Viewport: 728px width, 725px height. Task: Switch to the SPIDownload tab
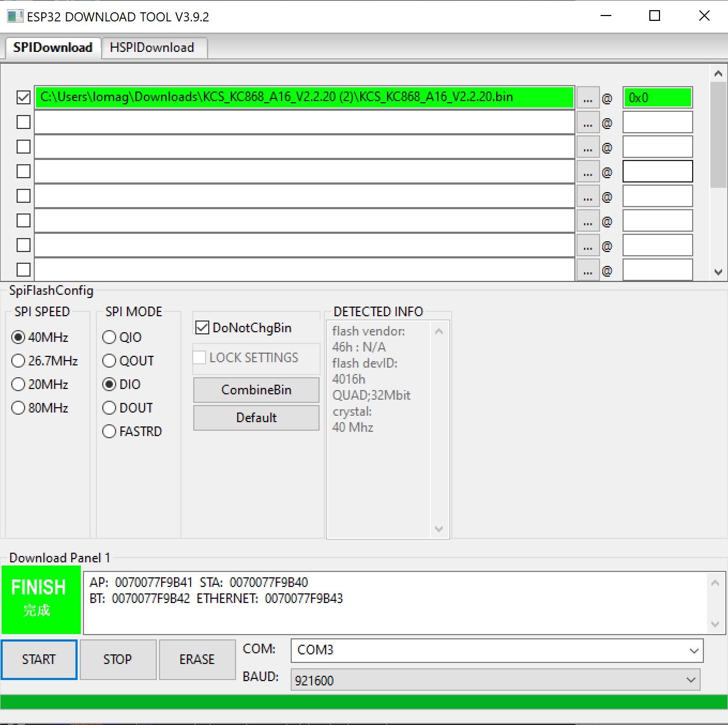click(x=53, y=48)
